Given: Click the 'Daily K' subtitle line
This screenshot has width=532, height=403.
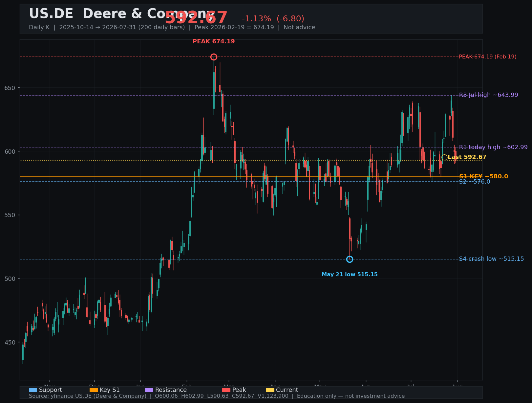Looking at the screenshot, I should point(172,27).
